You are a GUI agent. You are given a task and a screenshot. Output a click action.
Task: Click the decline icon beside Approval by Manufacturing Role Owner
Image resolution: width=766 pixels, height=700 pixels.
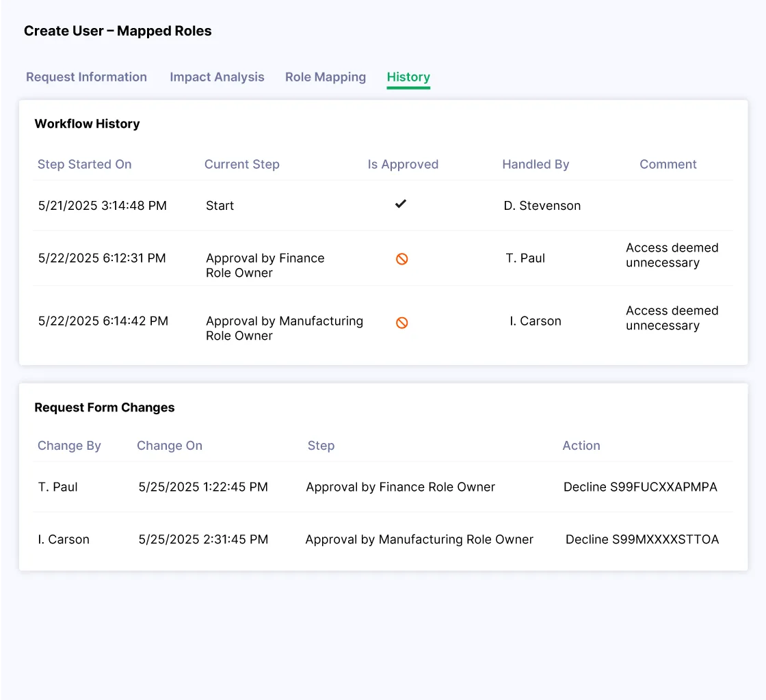pos(401,322)
